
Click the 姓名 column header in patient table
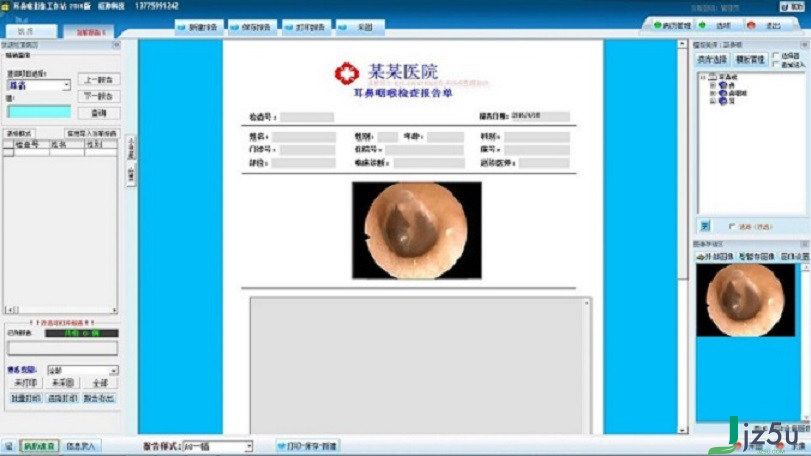click(x=67, y=145)
